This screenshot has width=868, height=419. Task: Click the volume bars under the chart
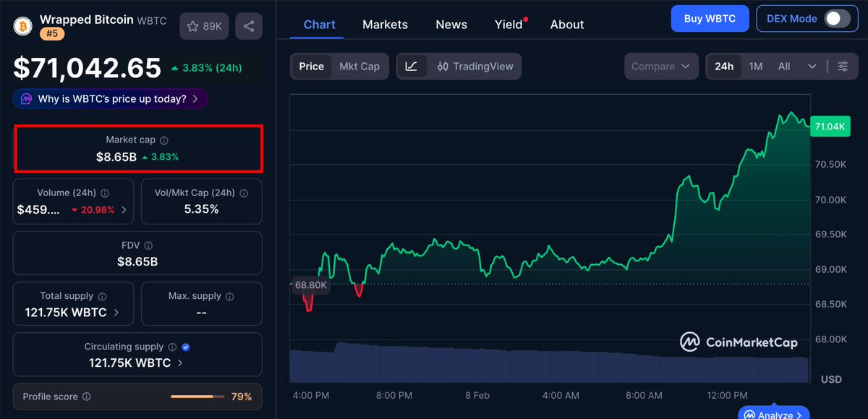550,363
